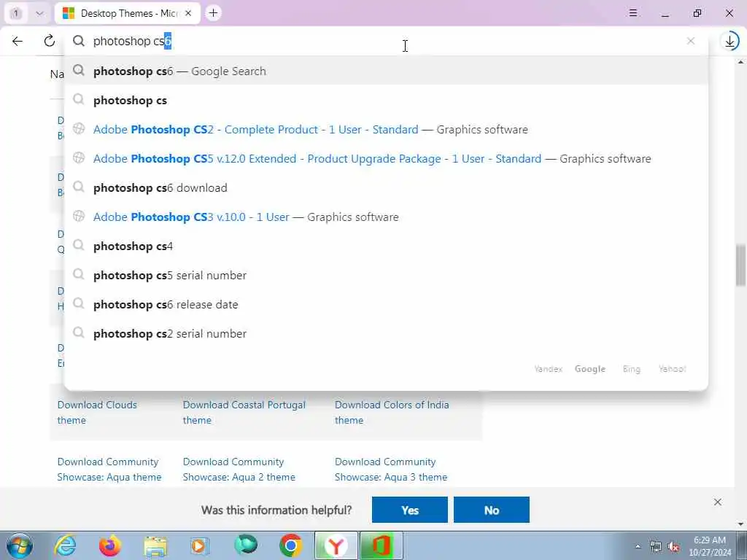Click the search magnifier in the address bar
This screenshot has width=747, height=560.
coord(79,42)
